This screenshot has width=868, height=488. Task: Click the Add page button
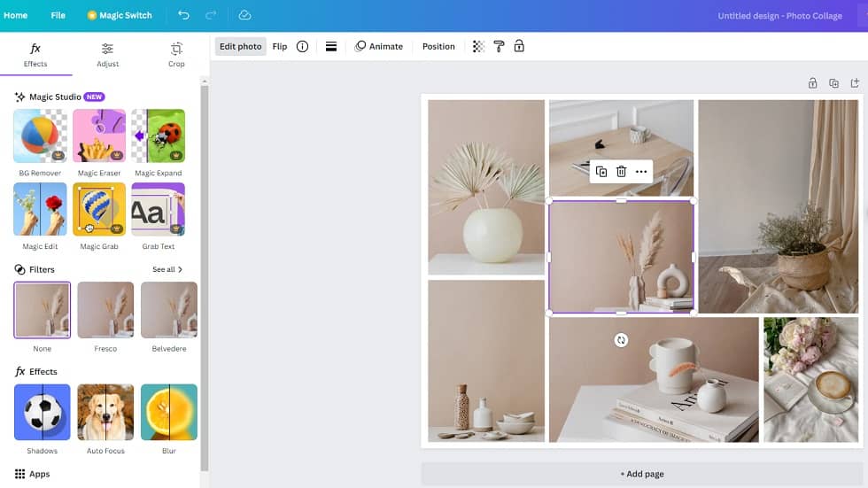click(x=642, y=474)
